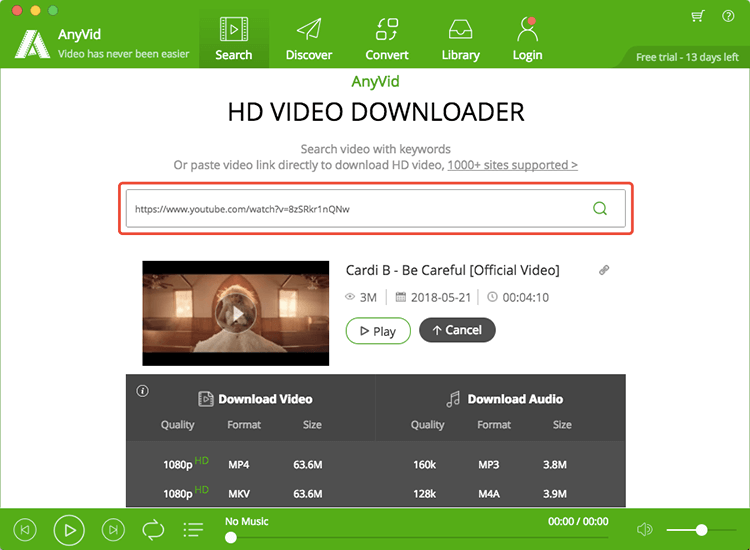This screenshot has height=550, width=750.
Task: Click the shopping cart icon
Action: [x=698, y=16]
